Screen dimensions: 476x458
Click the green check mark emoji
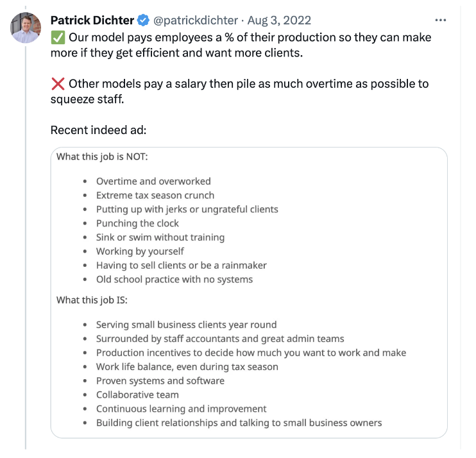[58, 38]
